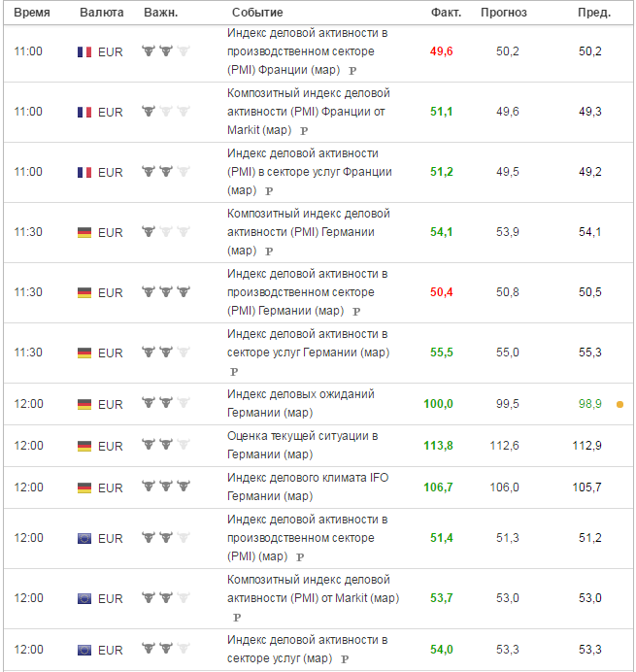Click the orange revision dot next to 98,9

(619, 404)
